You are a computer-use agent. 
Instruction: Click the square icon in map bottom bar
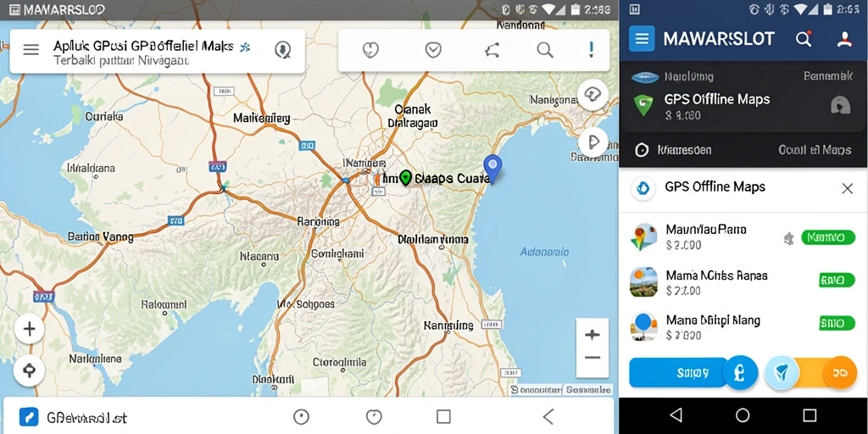(443, 416)
